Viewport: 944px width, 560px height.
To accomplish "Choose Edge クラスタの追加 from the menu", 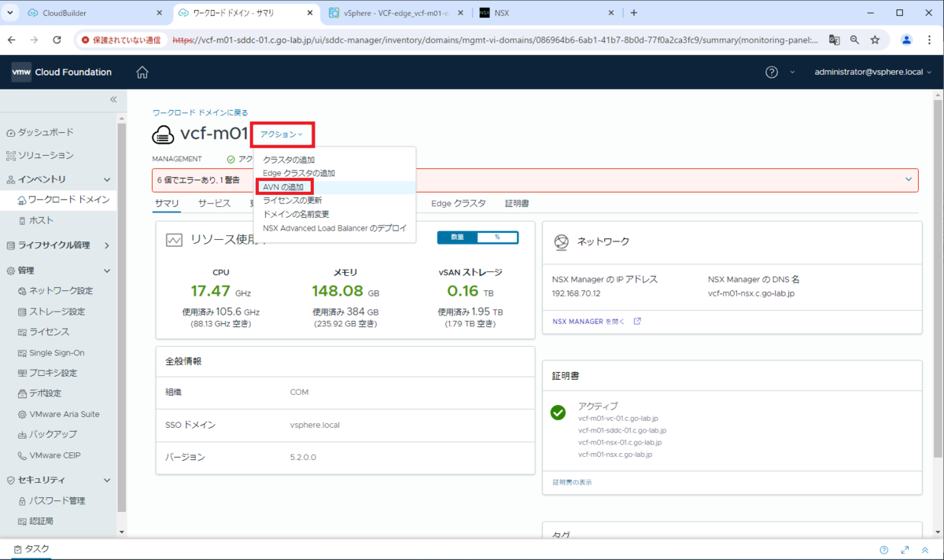I will pyautogui.click(x=299, y=173).
